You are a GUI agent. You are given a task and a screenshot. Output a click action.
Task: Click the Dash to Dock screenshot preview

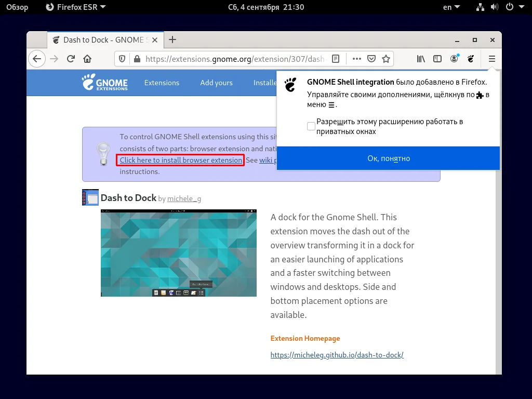(178, 253)
